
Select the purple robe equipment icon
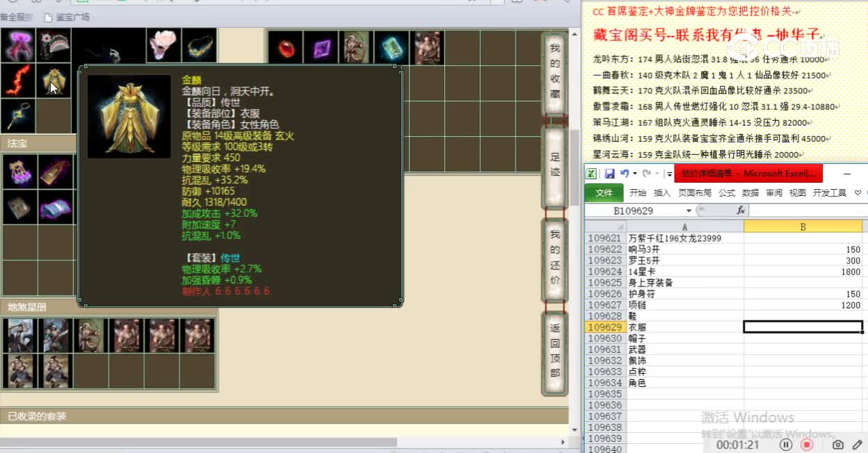(18, 45)
